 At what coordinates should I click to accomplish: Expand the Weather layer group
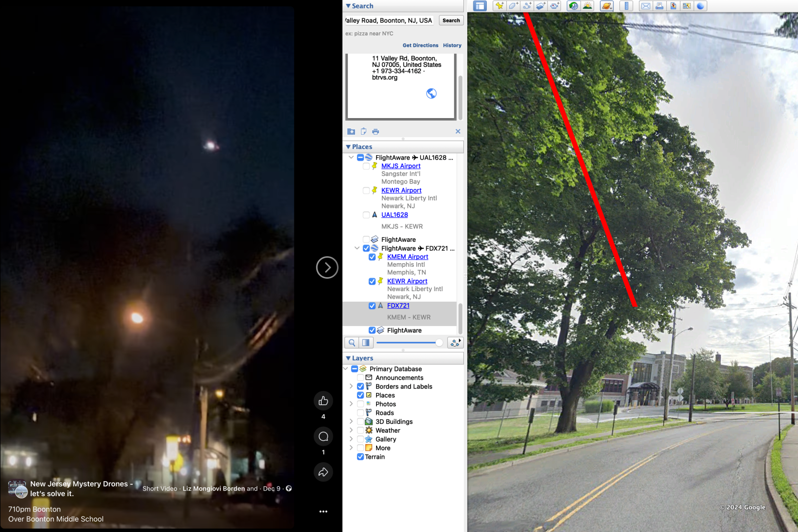pos(351,430)
